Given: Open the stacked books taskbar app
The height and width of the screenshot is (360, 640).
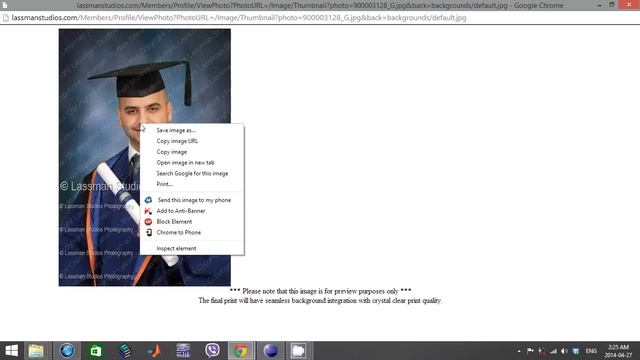Looking at the screenshot, I should point(125,351).
